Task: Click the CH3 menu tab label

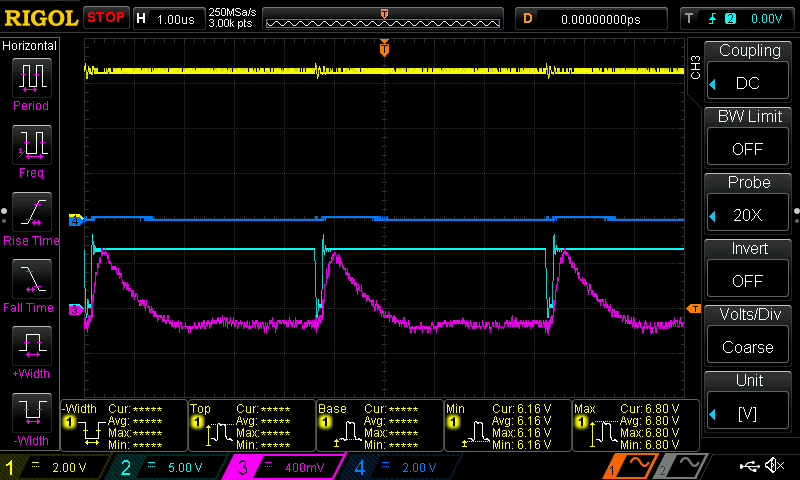Action: coord(695,67)
